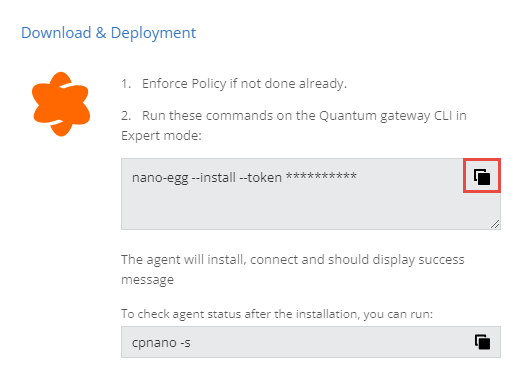Click the Run these commands instruction
The image size is (517, 385).
(294, 125)
